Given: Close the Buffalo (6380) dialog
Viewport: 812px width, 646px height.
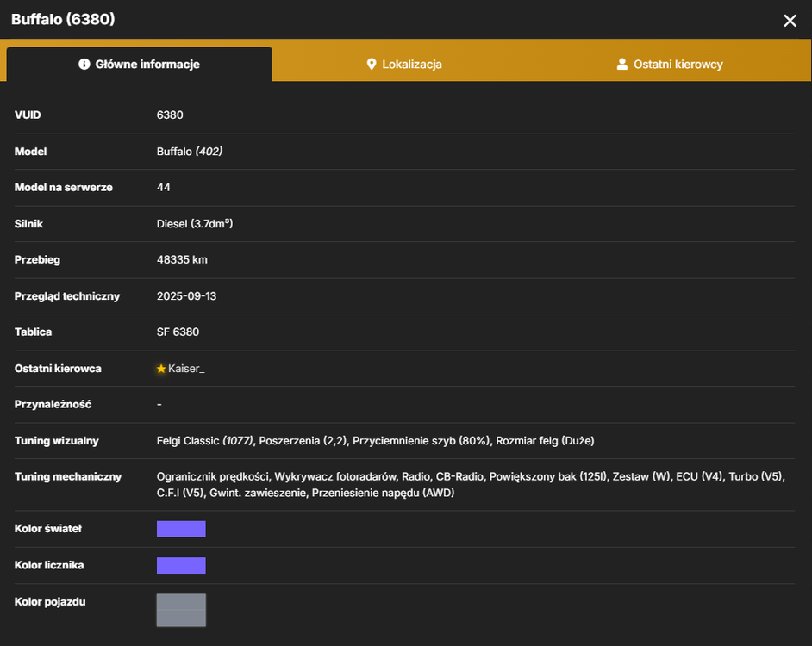Looking at the screenshot, I should coord(790,21).
